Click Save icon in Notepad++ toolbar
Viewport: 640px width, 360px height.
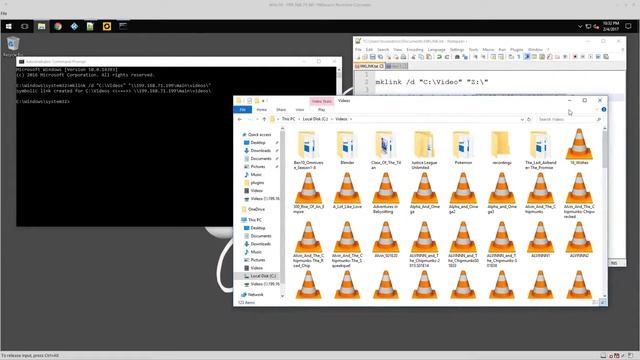click(x=373, y=57)
